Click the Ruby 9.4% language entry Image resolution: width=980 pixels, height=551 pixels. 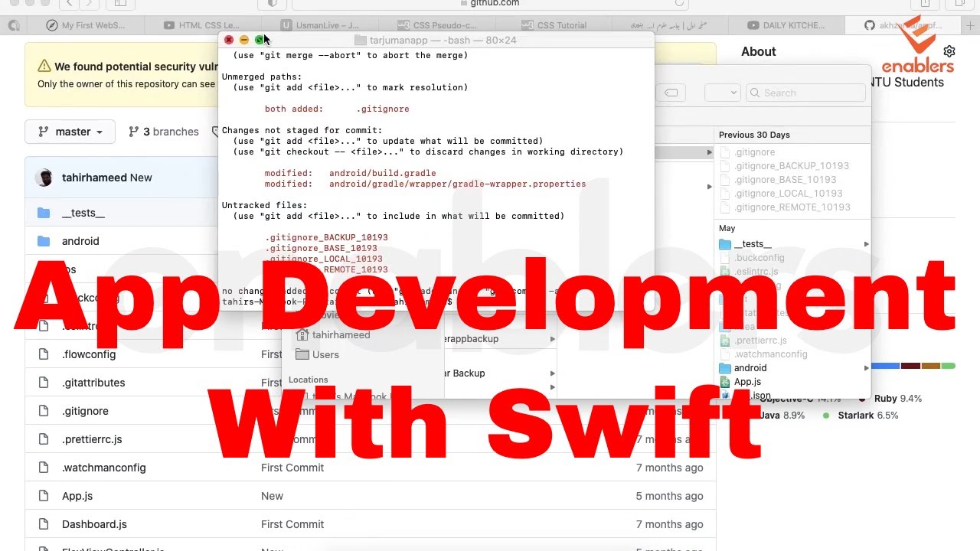890,399
